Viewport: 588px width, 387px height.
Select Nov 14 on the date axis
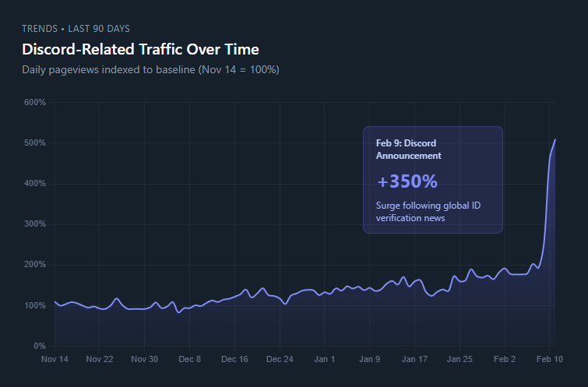tap(55, 360)
